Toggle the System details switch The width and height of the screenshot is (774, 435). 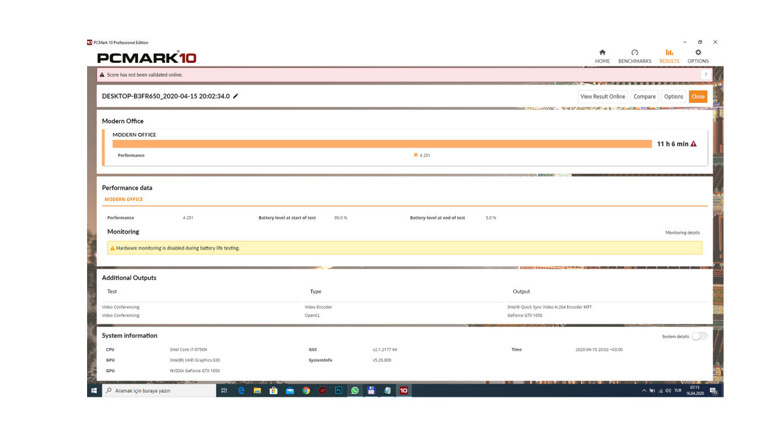click(x=699, y=337)
